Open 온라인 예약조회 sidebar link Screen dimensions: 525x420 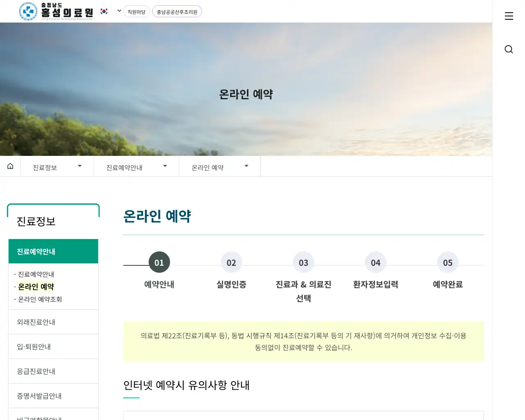pyautogui.click(x=40, y=299)
